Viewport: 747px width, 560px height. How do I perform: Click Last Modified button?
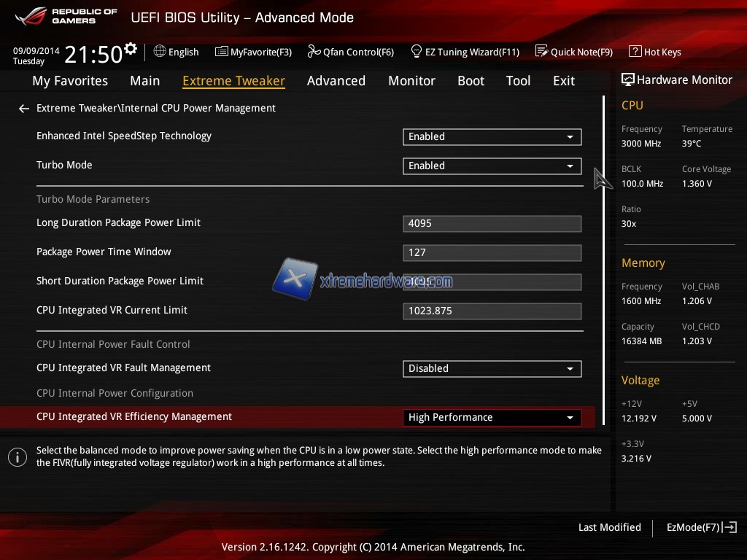(x=609, y=527)
